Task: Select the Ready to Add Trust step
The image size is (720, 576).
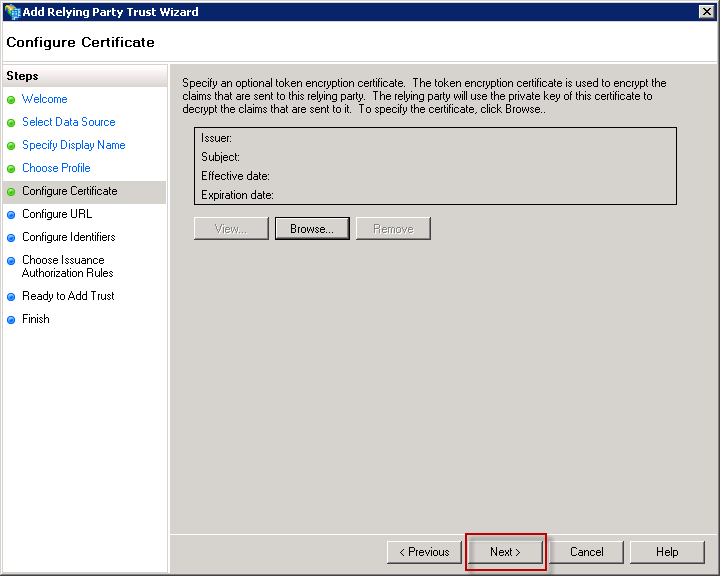Action: coord(68,296)
